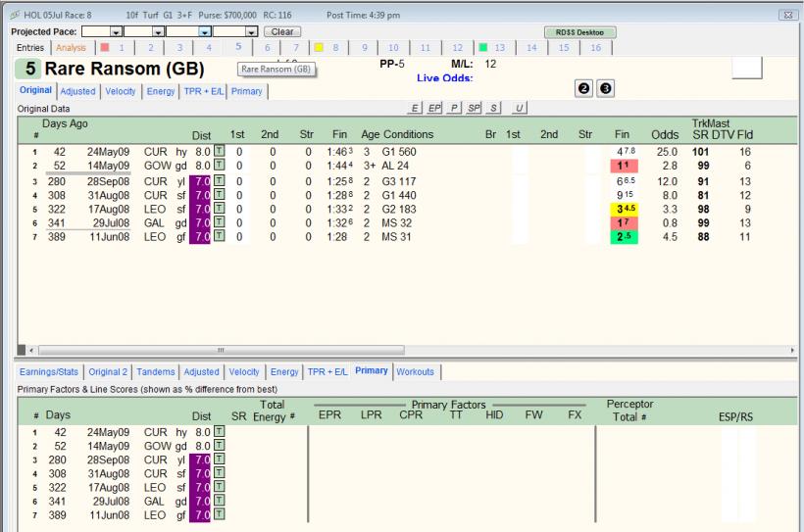This screenshot has width=804, height=532.
Task: Select horse tab 13 with green marker
Action: point(492,48)
